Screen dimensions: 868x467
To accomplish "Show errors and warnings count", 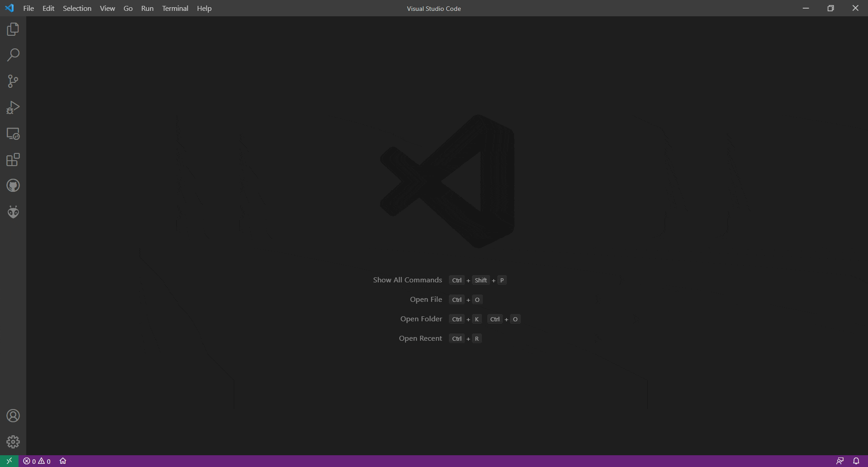I will (37, 461).
